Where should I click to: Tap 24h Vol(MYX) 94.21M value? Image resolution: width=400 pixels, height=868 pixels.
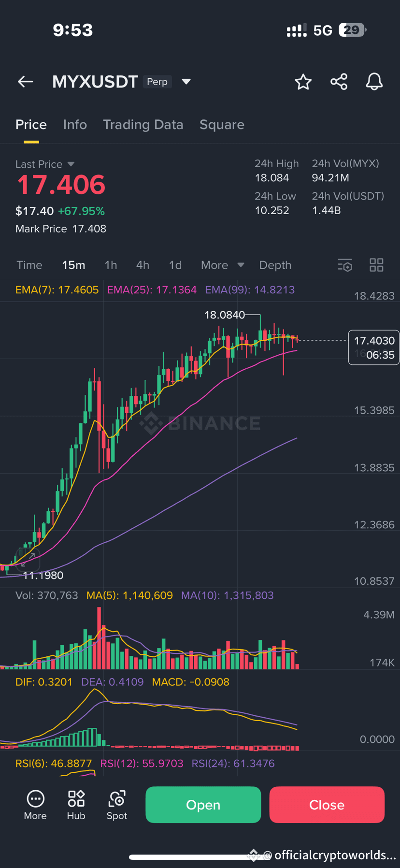tap(330, 178)
